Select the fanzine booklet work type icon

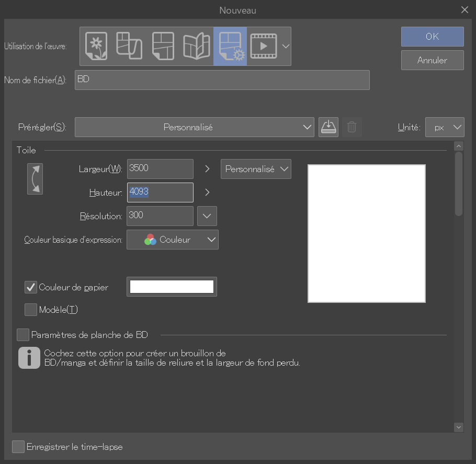pyautogui.click(x=196, y=46)
